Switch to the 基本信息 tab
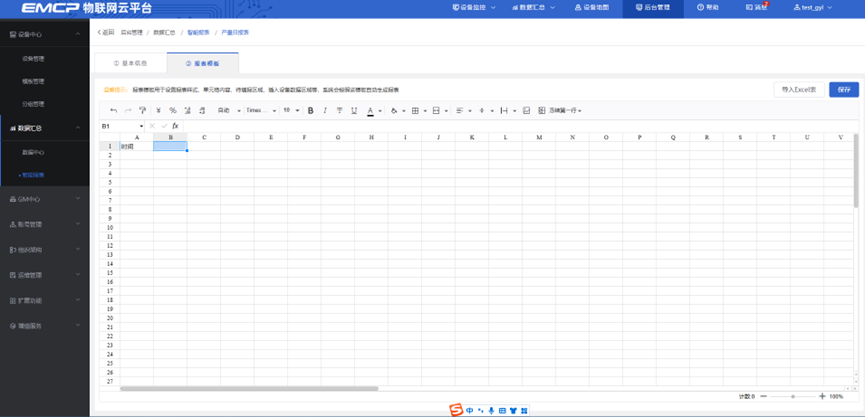 (x=131, y=63)
